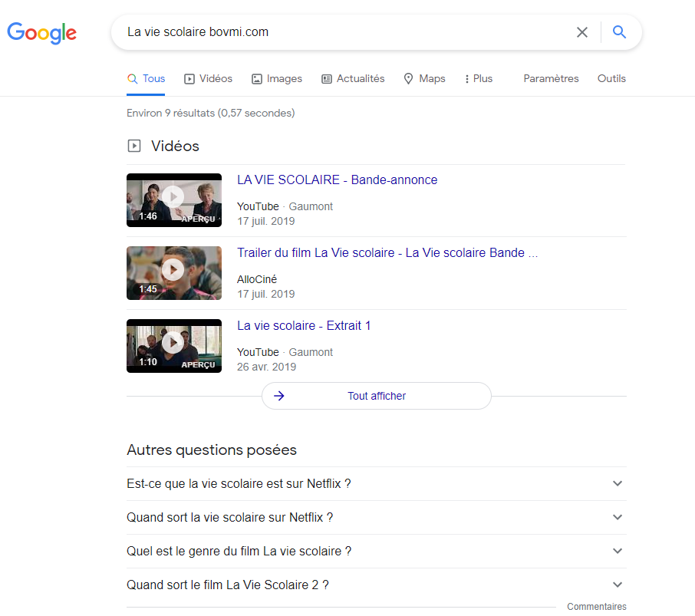Select the Tous tab

pos(146,78)
